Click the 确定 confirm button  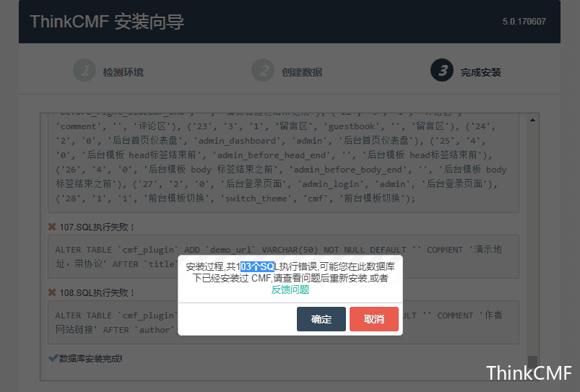(321, 319)
